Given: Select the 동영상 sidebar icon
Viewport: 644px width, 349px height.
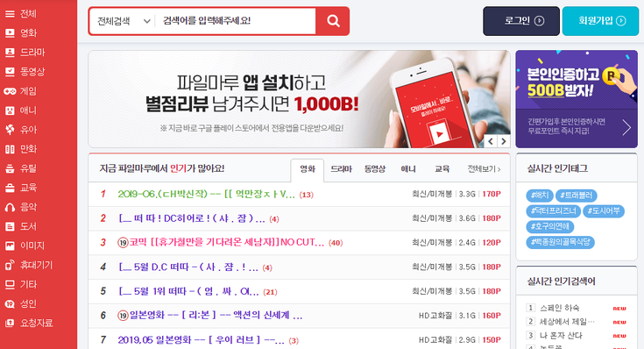Looking at the screenshot, I should coord(10,72).
